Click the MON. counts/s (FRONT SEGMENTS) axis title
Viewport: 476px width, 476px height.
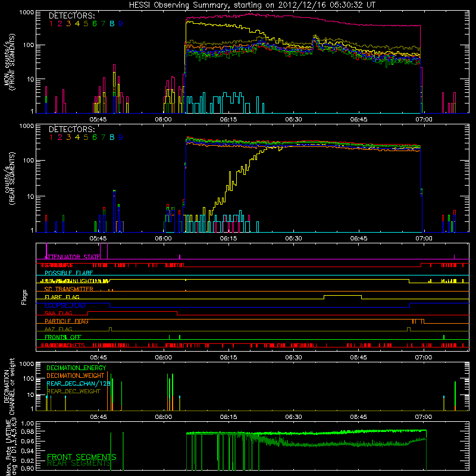tap(9, 62)
